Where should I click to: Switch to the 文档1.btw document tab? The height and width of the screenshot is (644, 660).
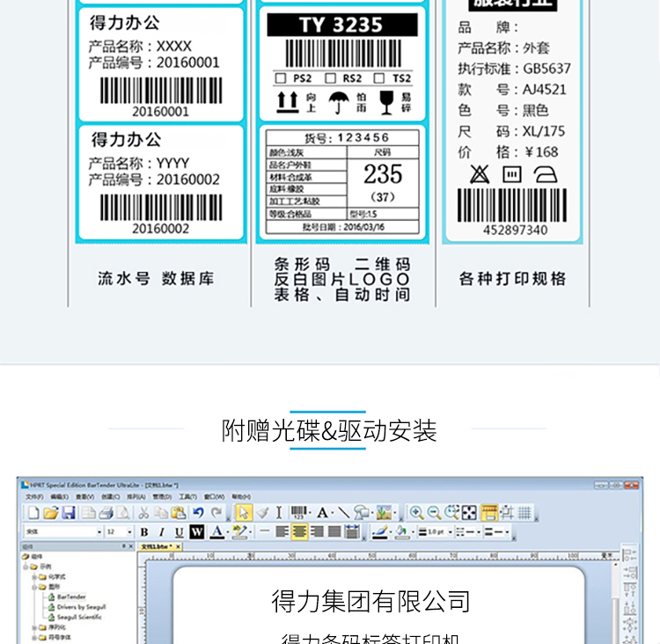158,546
